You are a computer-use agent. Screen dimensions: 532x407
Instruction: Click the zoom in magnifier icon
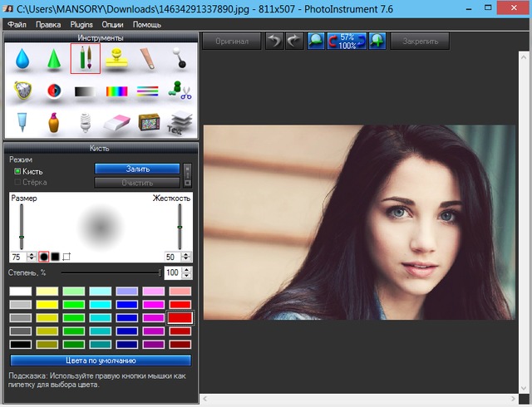pos(378,41)
